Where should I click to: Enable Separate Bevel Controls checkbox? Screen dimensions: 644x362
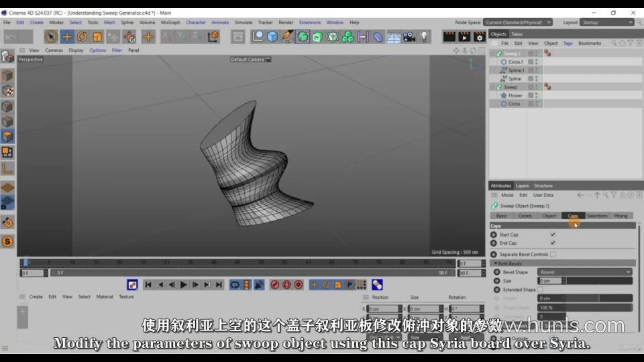tap(553, 255)
